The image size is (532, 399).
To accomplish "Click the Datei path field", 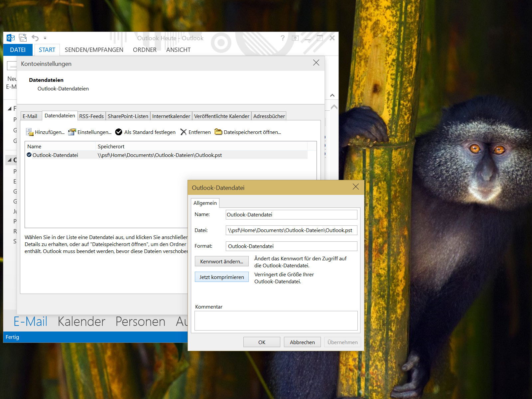I will [x=291, y=230].
